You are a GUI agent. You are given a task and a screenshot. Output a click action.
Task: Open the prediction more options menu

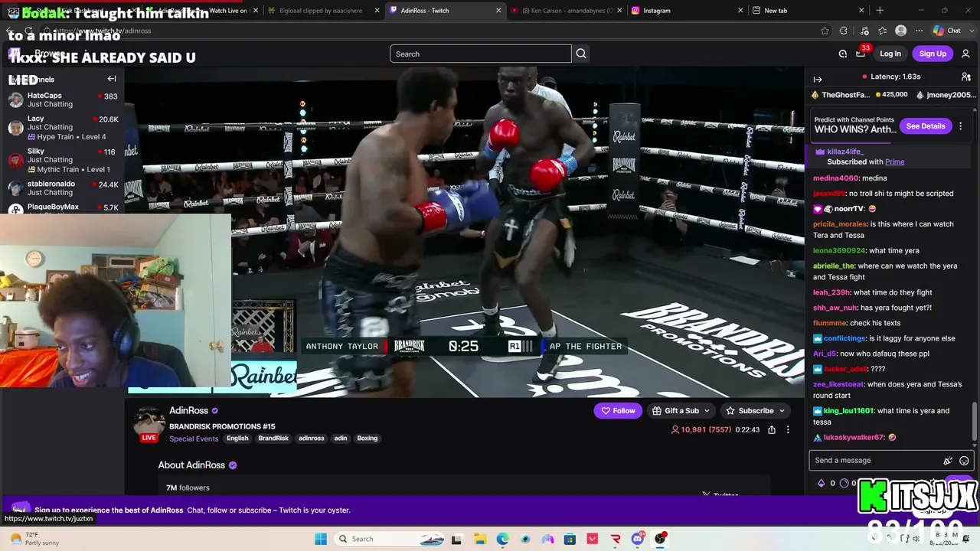click(960, 126)
